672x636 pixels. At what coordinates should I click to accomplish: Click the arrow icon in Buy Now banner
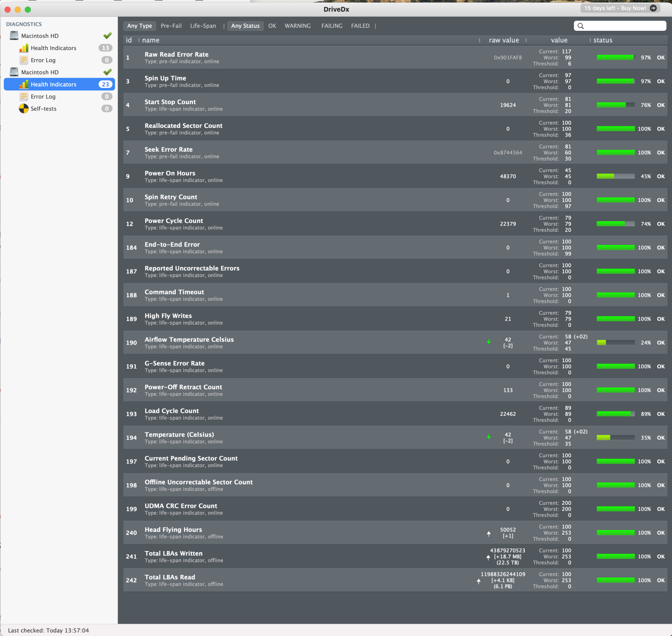653,8
